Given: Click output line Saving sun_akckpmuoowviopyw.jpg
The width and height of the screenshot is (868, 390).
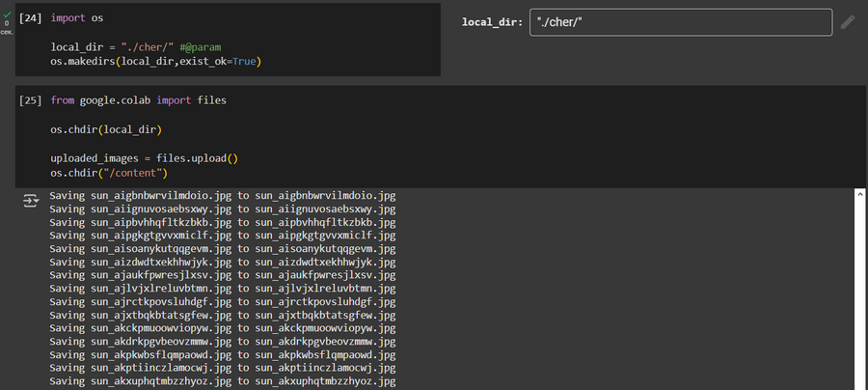Looking at the screenshot, I should point(223,328).
